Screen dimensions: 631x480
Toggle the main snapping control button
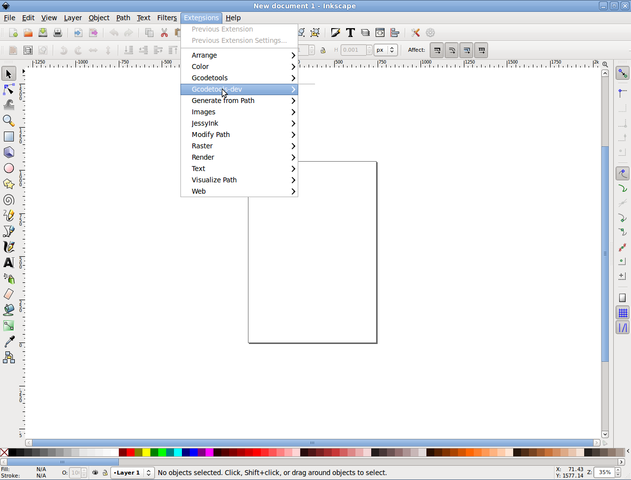click(x=623, y=73)
